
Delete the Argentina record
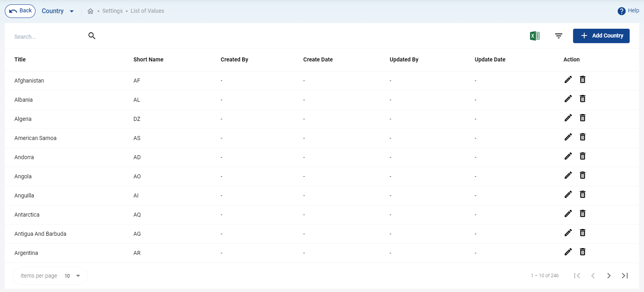pos(583,252)
